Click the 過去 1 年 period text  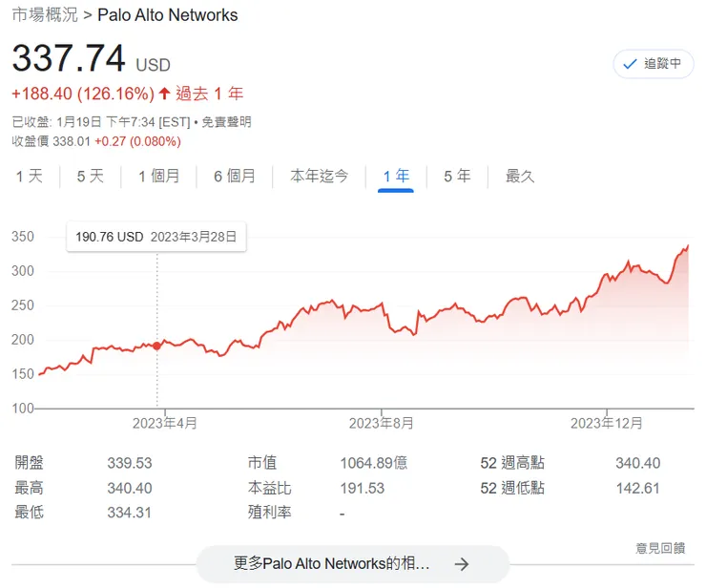click(x=209, y=94)
